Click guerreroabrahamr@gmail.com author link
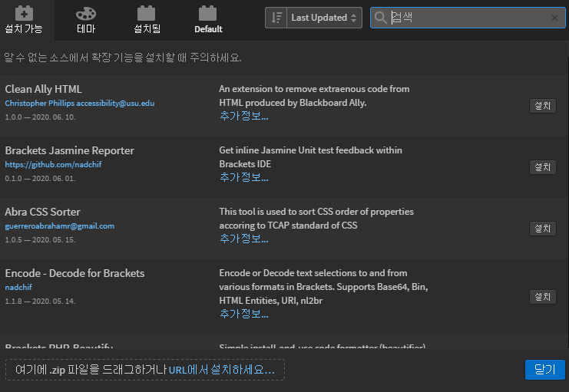The height and width of the screenshot is (392, 569). click(x=60, y=226)
